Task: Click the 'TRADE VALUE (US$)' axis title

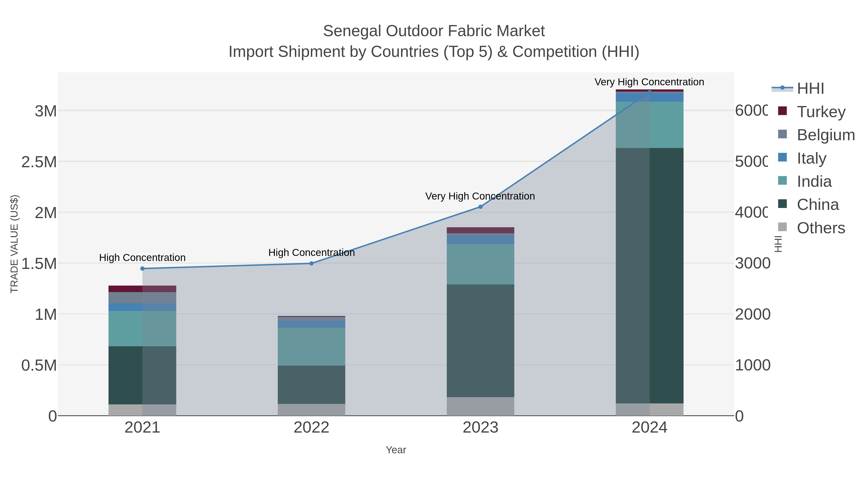Action: pos(14,244)
